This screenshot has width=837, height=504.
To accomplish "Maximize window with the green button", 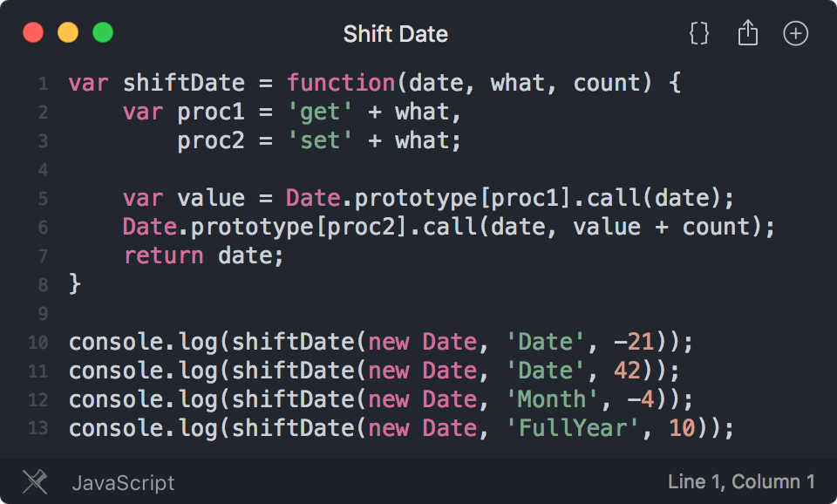I will tap(103, 32).
